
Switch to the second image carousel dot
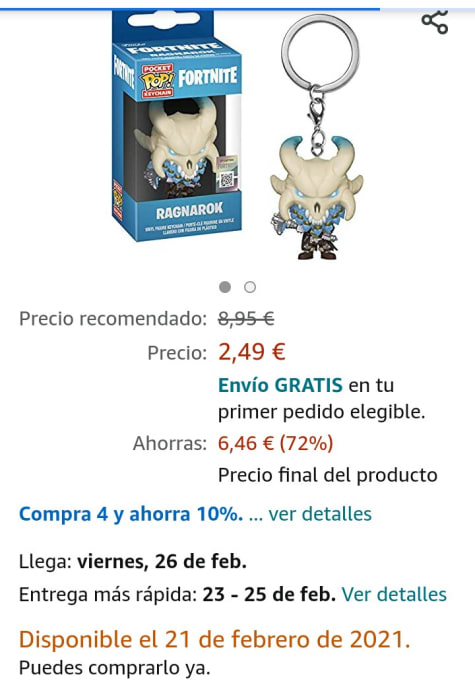coord(250,287)
